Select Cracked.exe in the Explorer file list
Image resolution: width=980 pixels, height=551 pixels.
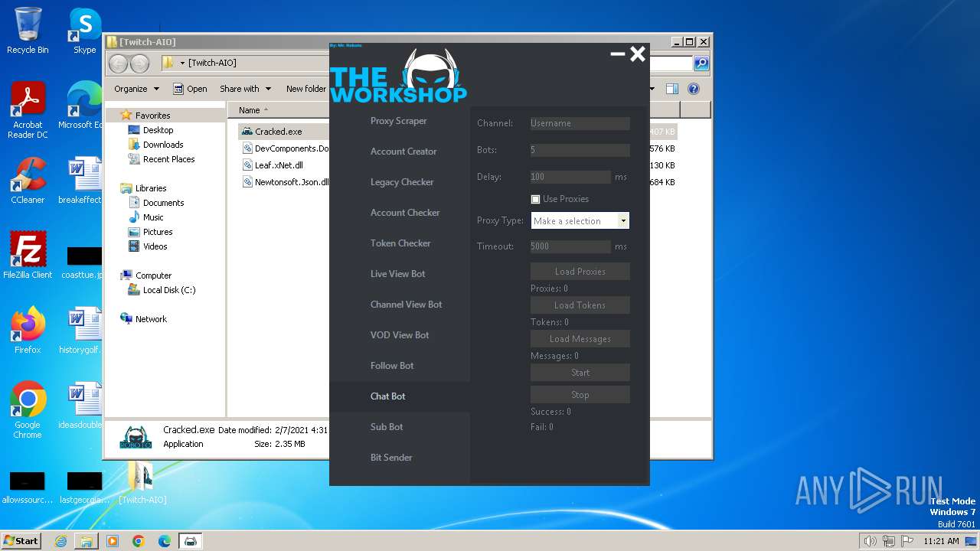279,132
